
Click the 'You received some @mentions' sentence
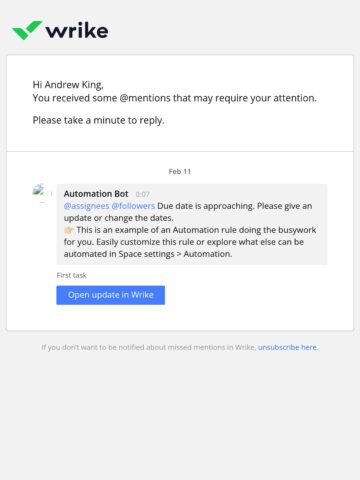coord(175,98)
